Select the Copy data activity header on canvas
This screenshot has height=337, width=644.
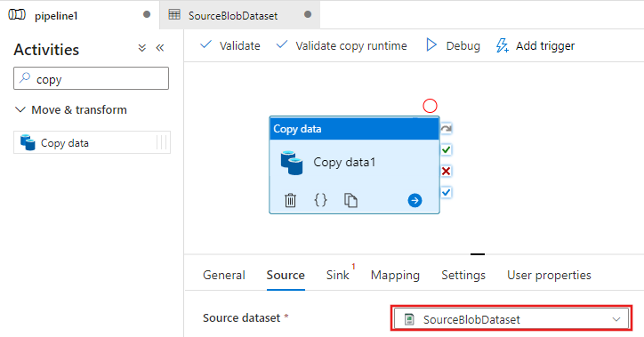pyautogui.click(x=354, y=128)
